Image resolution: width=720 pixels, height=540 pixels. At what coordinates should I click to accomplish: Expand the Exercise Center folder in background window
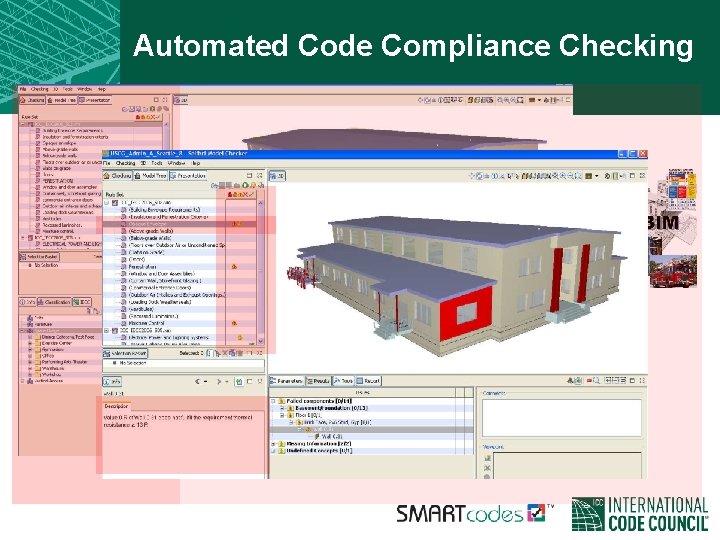(x=30, y=343)
